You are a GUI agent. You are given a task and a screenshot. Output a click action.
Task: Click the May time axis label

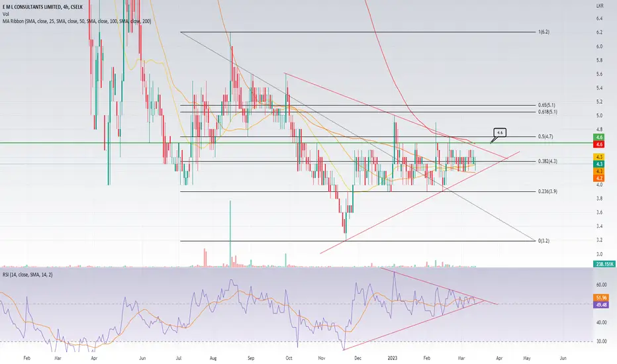(526, 358)
